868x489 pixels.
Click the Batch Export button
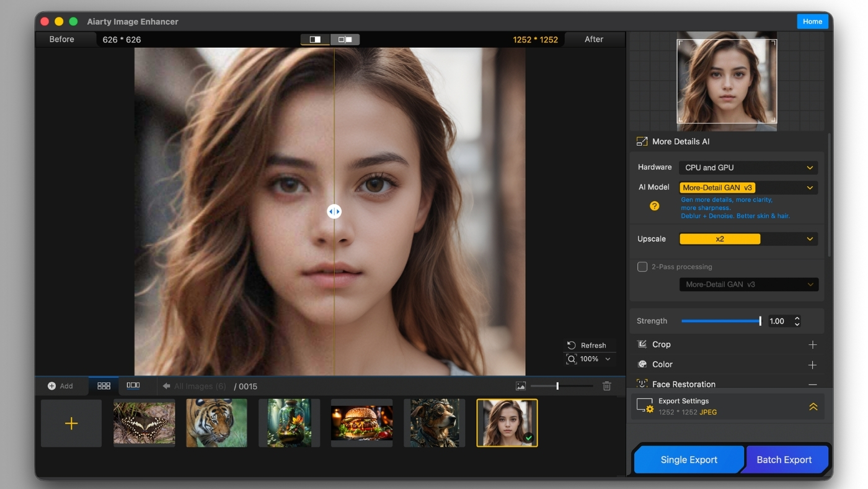[784, 460]
